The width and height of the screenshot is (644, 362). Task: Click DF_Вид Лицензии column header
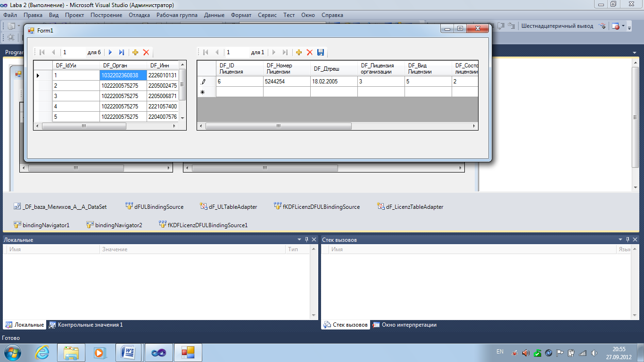tap(428, 68)
